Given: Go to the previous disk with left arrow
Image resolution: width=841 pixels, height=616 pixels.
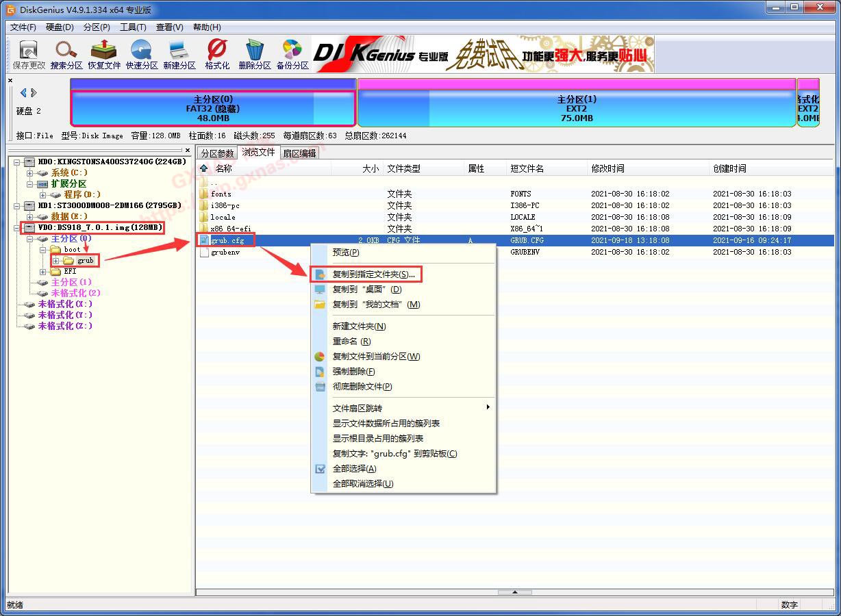Looking at the screenshot, I should pos(23,93).
